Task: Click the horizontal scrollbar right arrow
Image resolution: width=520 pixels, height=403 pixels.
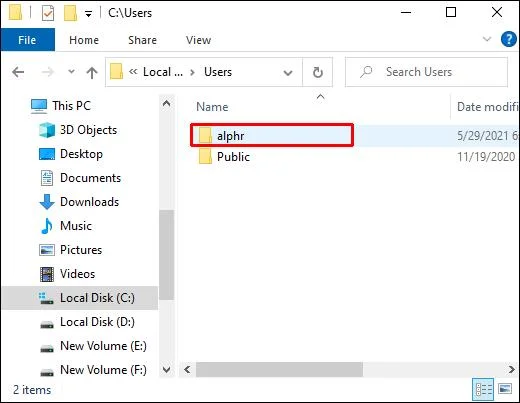Action: pyautogui.click(x=511, y=369)
